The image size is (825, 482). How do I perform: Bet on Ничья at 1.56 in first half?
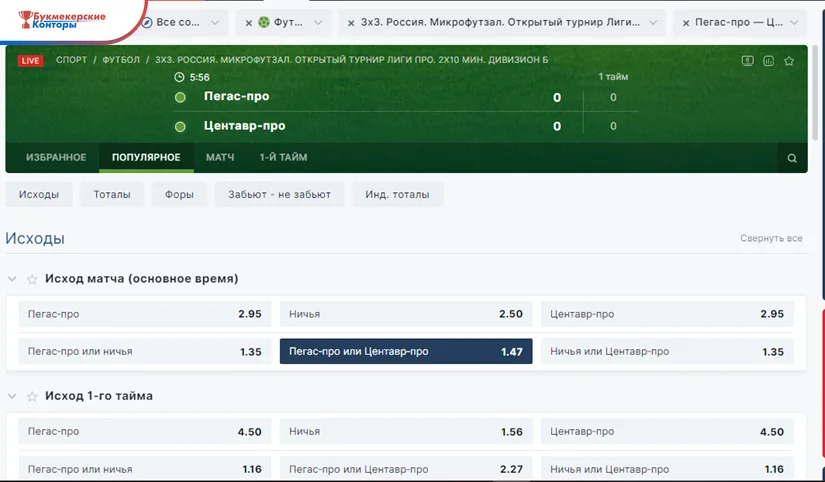pos(406,431)
